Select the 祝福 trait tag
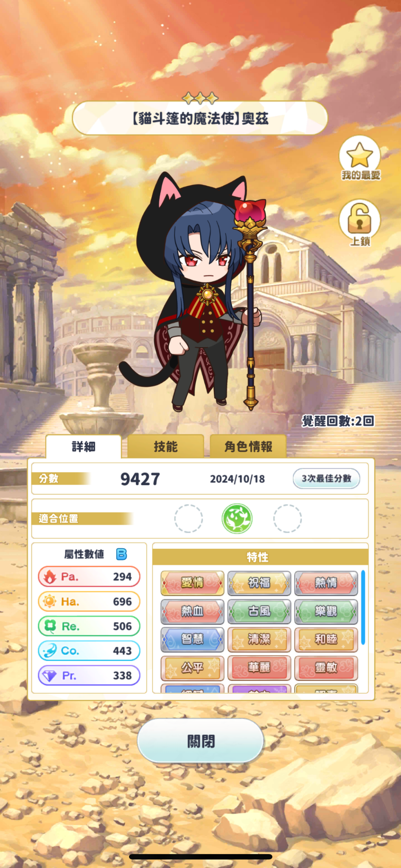The image size is (401, 868). click(x=259, y=583)
